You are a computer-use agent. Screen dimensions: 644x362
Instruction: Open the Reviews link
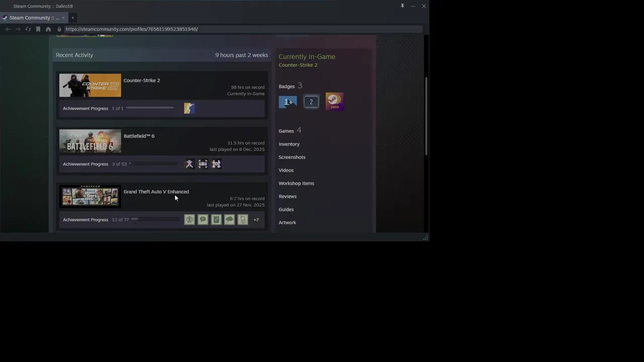288,197
